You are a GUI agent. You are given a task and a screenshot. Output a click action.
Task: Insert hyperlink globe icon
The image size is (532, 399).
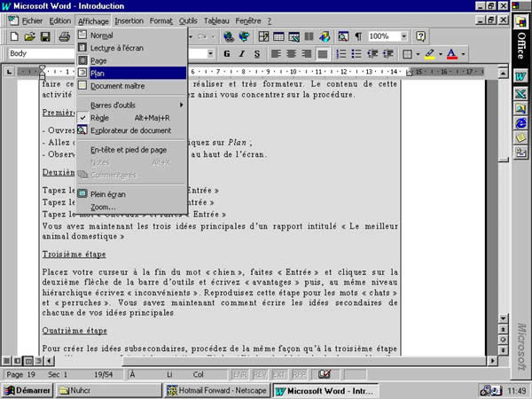point(229,36)
